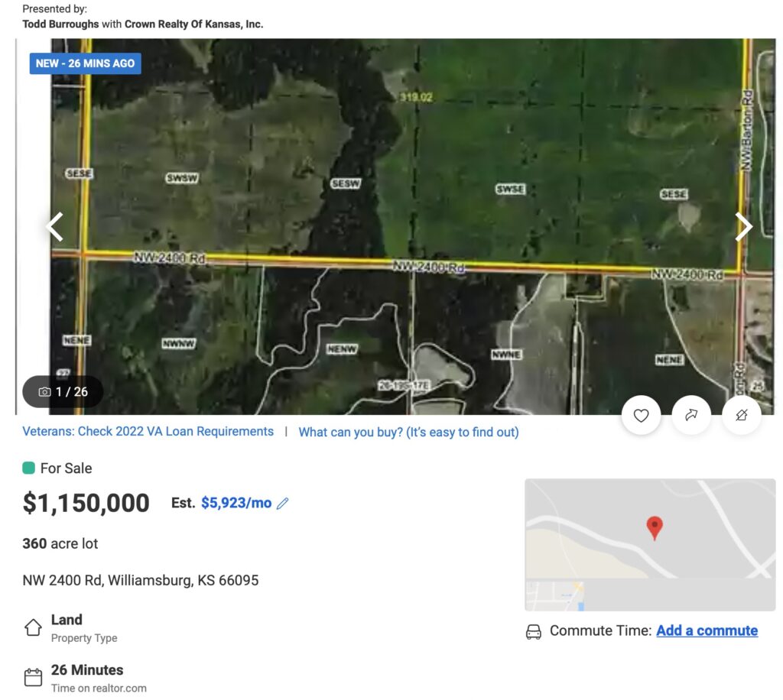Click the calendar icon by 26 Minutes

click(x=33, y=677)
